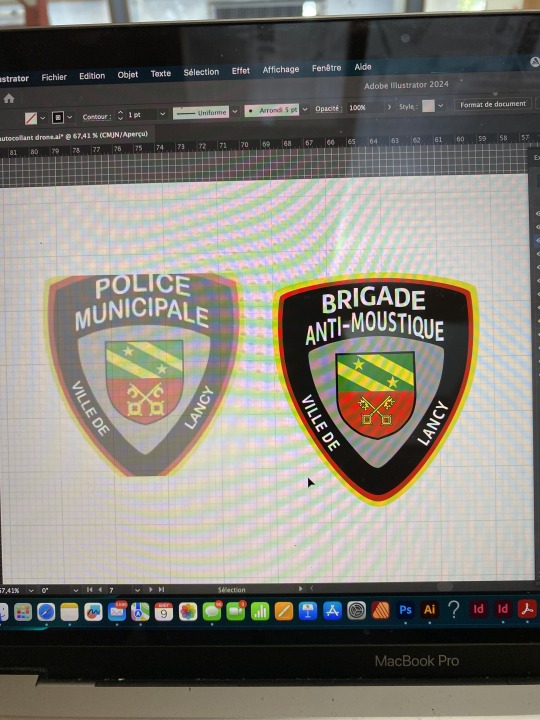The image size is (540, 720).
Task: Open the Sélection menu
Action: pyautogui.click(x=201, y=72)
